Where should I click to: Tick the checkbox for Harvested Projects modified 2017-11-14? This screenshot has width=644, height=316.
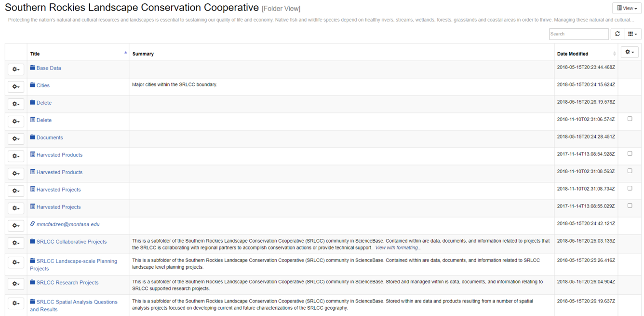coord(630,206)
